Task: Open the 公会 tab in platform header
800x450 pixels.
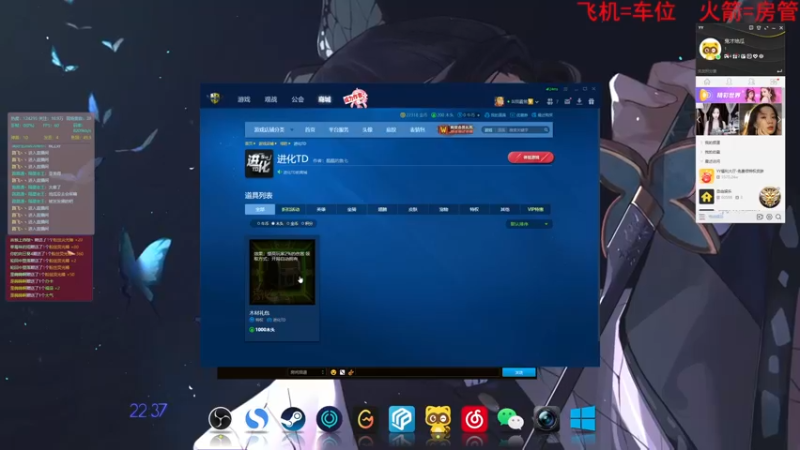Action: [297, 99]
